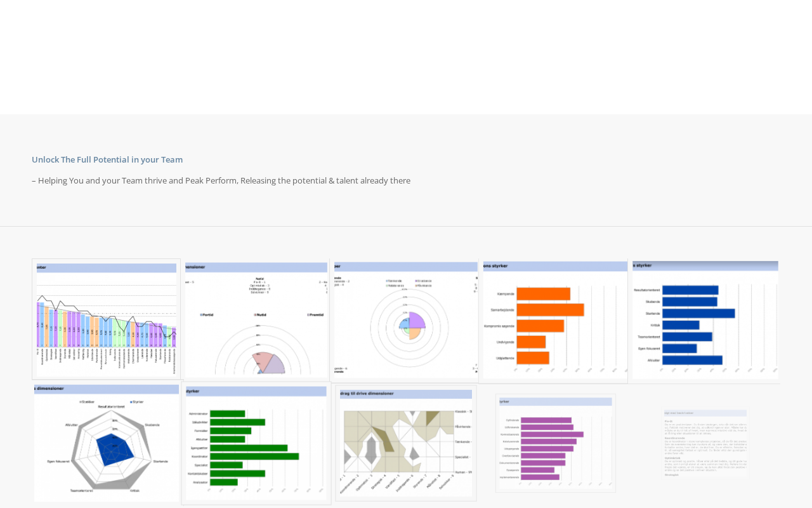Open the faded text description thumbnail
Image resolution: width=812 pixels, height=508 pixels.
pyautogui.click(x=705, y=443)
